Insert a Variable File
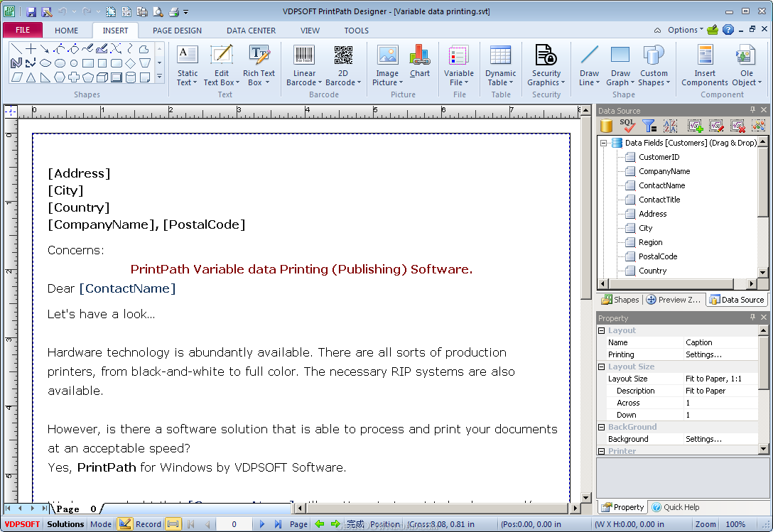 pyautogui.click(x=458, y=65)
